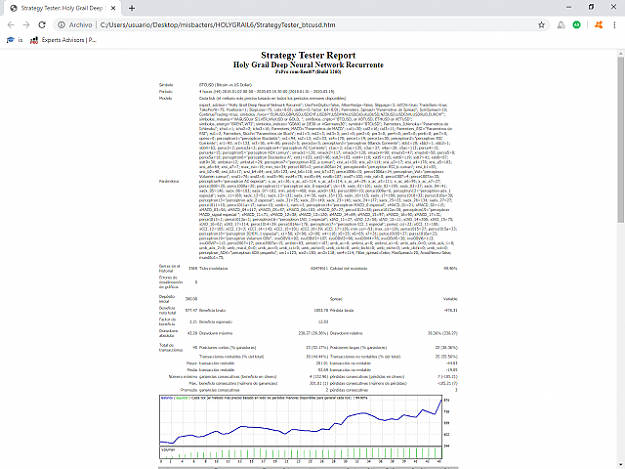Open the Chrome three-dot menu
The height and width of the screenshot is (469, 625).
pos(614,25)
